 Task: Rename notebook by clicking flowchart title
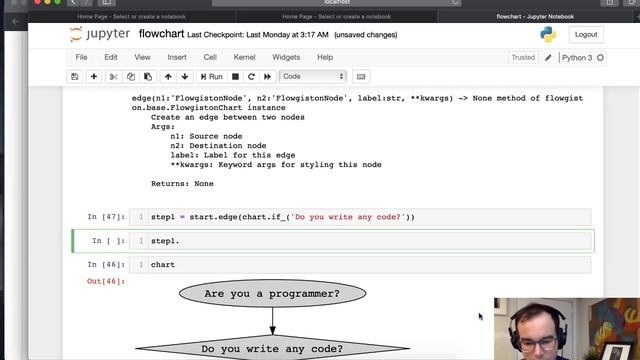point(161,34)
